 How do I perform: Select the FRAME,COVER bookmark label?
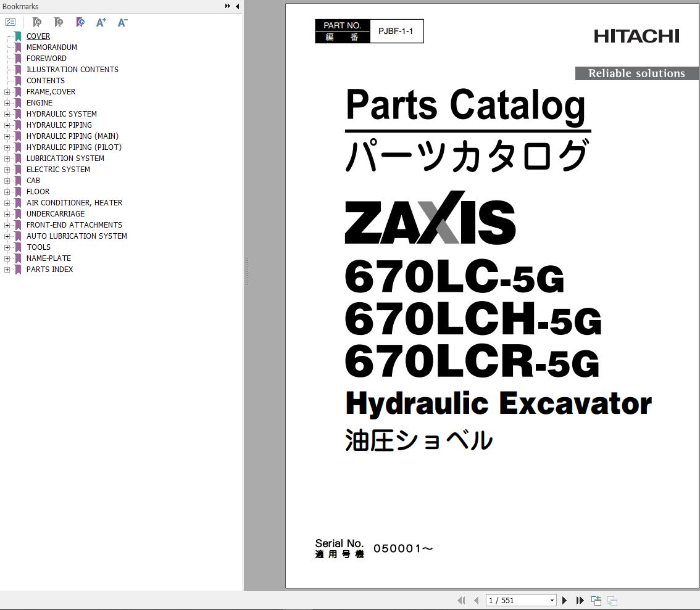click(x=51, y=92)
